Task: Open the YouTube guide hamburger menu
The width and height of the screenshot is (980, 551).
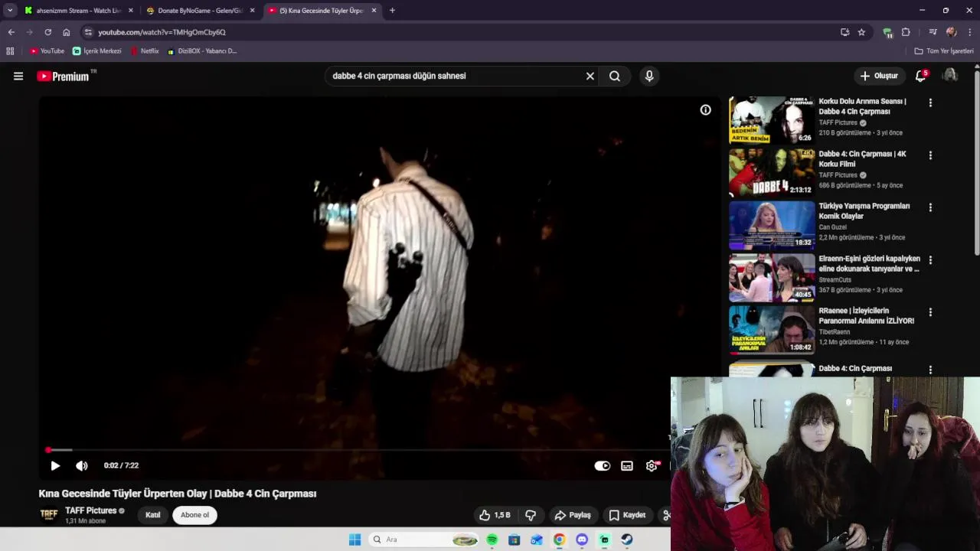Action: (18, 76)
